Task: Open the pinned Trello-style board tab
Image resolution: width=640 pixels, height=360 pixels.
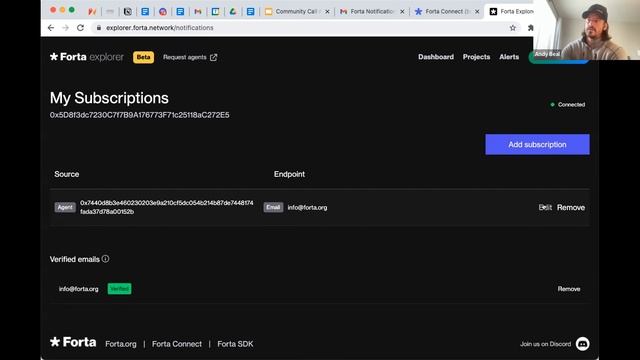Action: 216,11
